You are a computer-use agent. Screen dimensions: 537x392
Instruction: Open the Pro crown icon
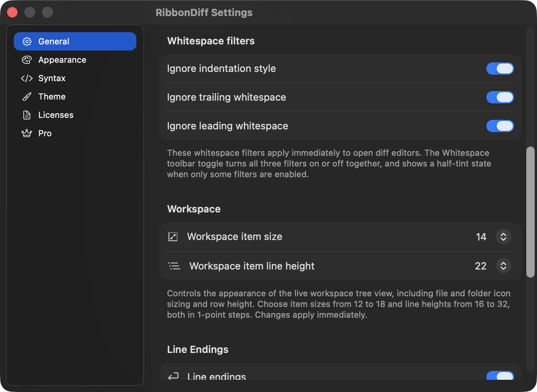tap(27, 133)
